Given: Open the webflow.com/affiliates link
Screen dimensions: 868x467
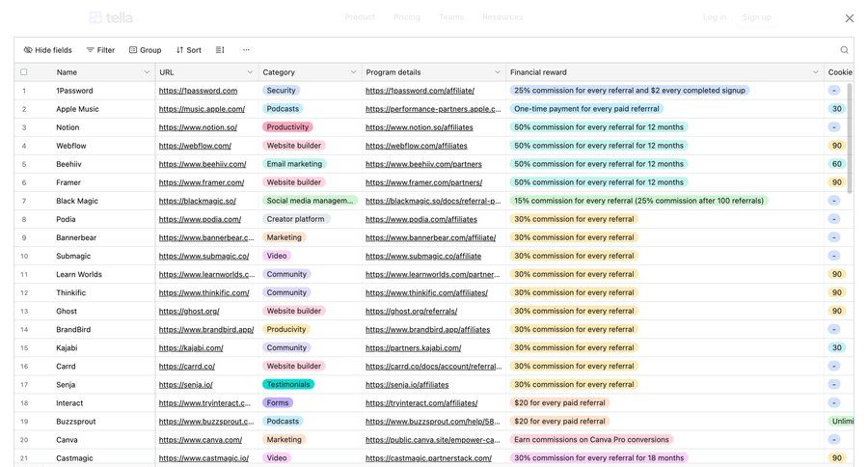Looking at the screenshot, I should [x=417, y=146].
